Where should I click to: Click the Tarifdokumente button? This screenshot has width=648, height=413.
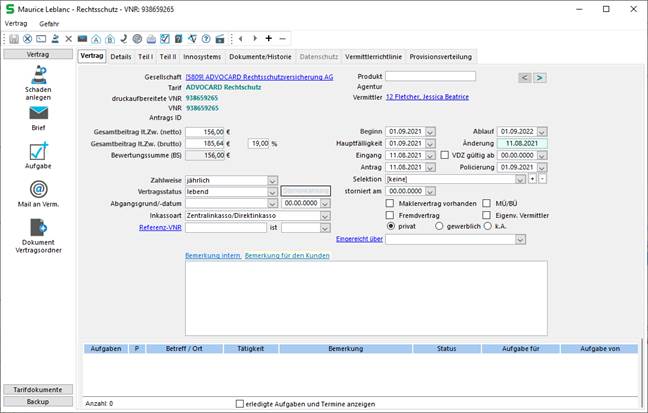pos(38,389)
